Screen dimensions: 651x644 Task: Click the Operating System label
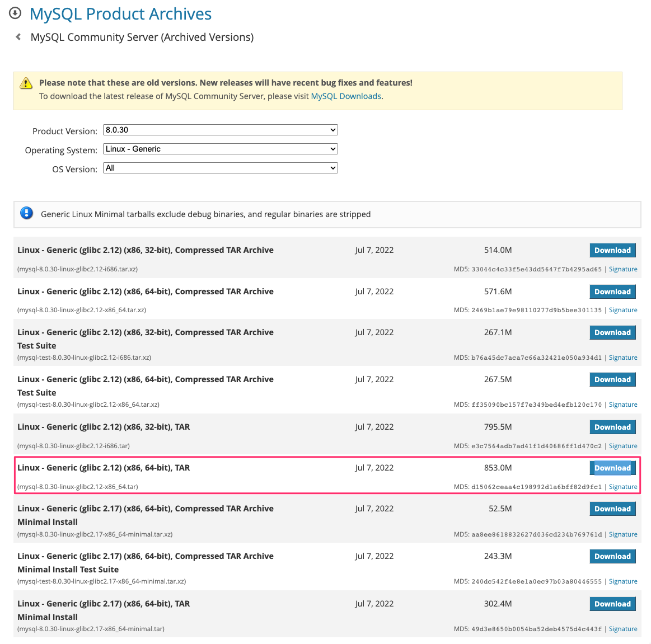61,150
